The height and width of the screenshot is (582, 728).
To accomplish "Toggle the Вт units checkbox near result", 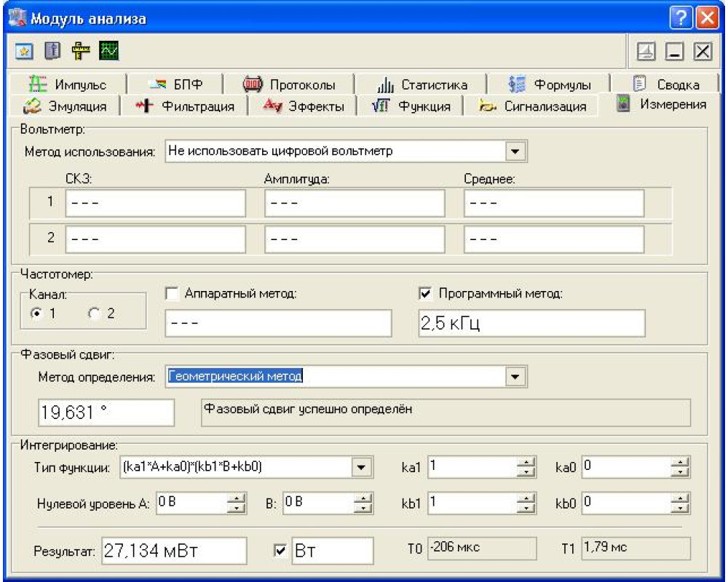I will [280, 551].
